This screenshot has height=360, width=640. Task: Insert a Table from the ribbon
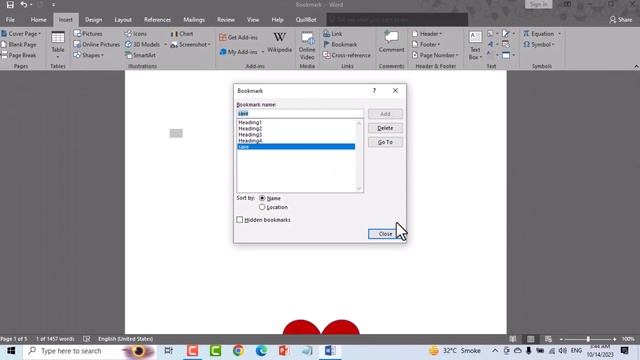click(x=58, y=45)
